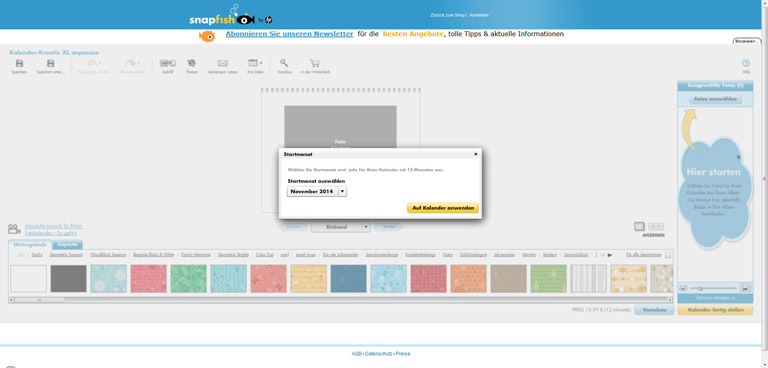
Task: Click the Speichern save icon
Action: pyautogui.click(x=20, y=64)
